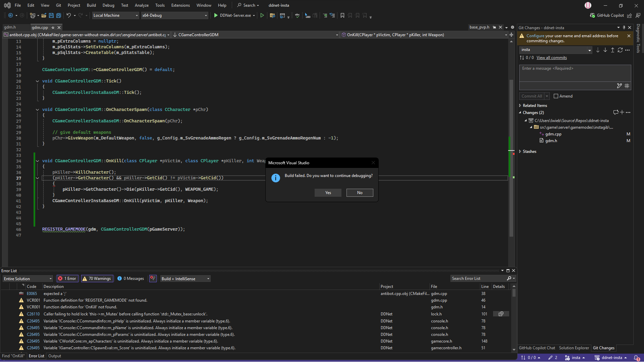Collapse the Tick() function fold at line 20
Image resolution: width=644 pixels, height=362 pixels.
click(37, 81)
